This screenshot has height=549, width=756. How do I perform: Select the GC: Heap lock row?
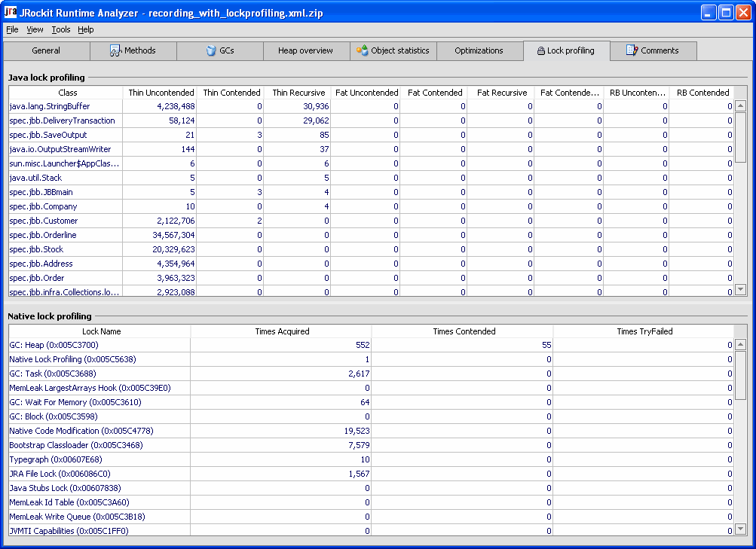click(372, 345)
